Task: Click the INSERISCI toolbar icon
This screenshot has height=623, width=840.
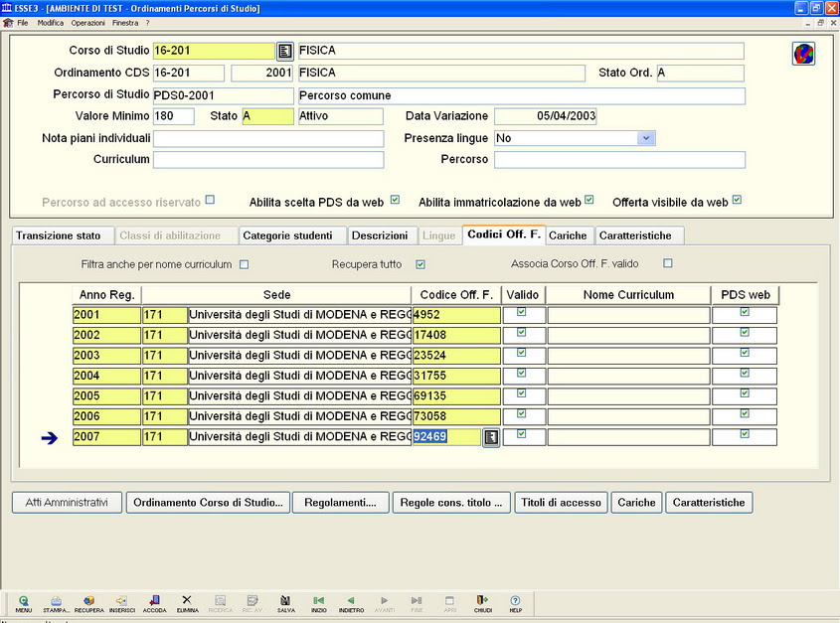Action: click(x=121, y=604)
